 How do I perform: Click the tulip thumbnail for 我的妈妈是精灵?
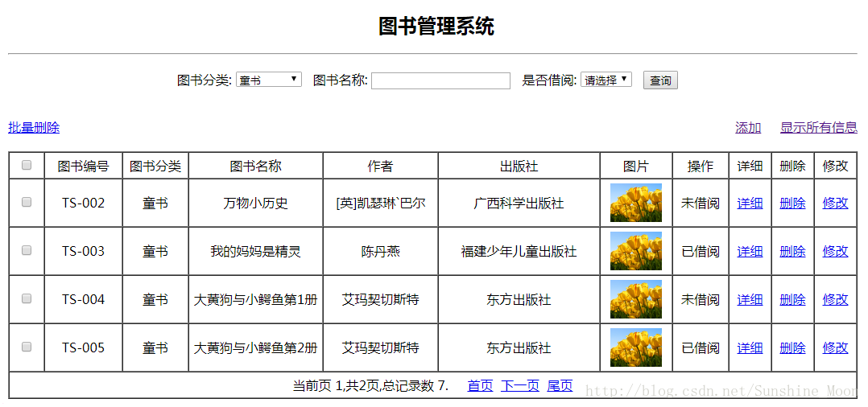click(636, 250)
